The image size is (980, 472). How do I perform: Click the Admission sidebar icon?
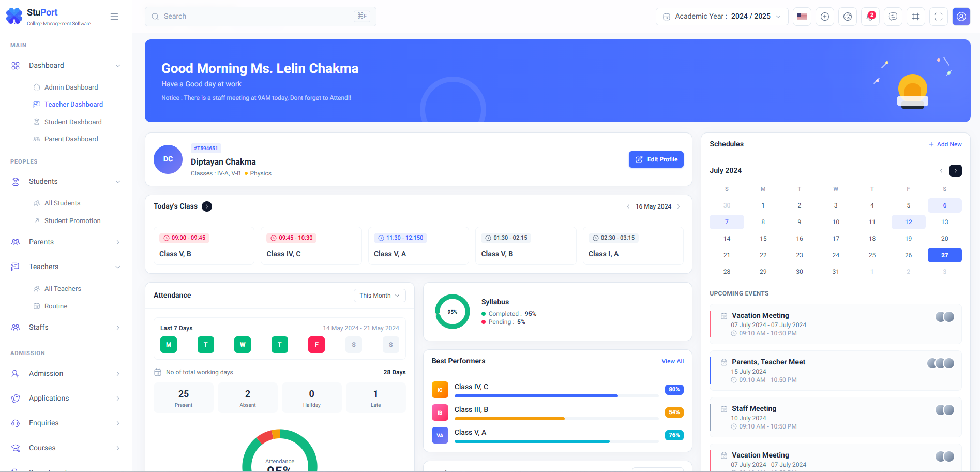[x=16, y=374]
